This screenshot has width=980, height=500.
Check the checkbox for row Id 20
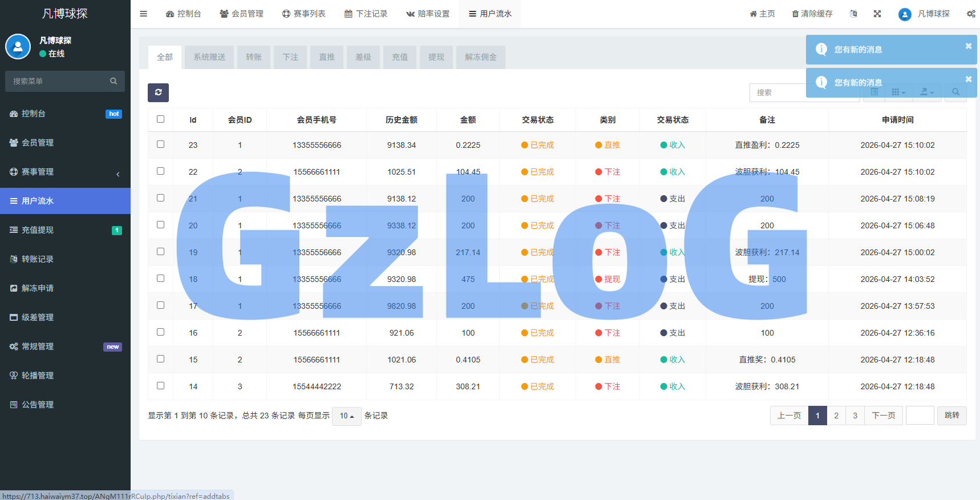click(160, 225)
